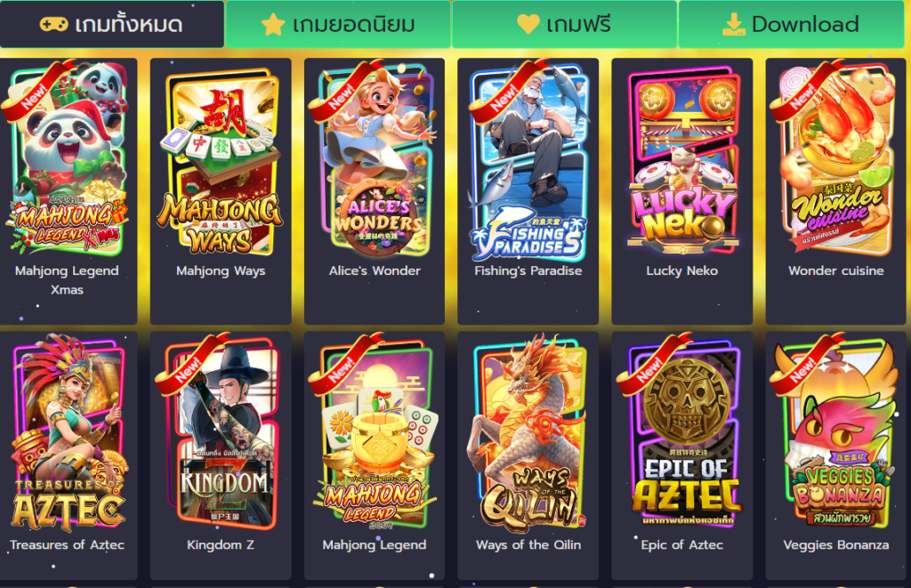911x588 pixels.
Task: Select the Mahjong Legend game thumbnail
Action: [375, 434]
